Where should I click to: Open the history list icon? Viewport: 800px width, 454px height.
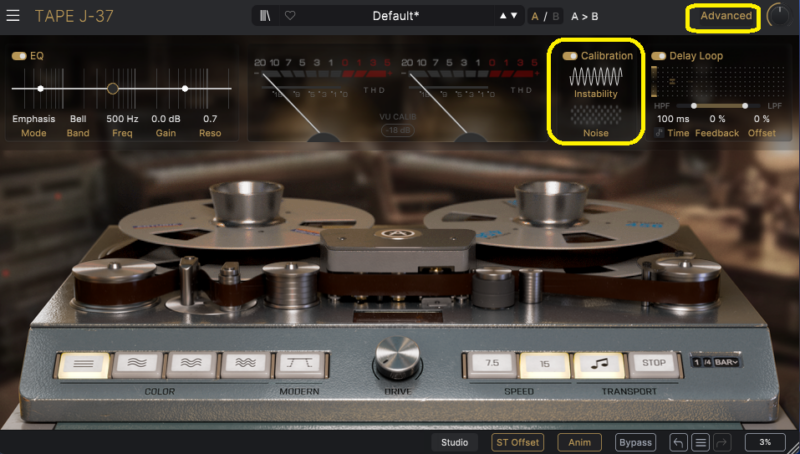[702, 442]
